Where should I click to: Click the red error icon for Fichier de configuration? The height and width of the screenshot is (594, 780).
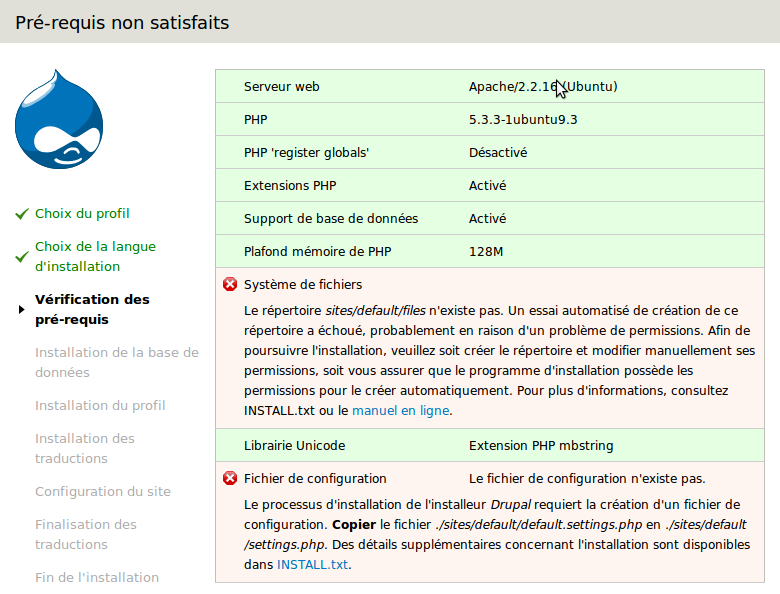pos(230,479)
